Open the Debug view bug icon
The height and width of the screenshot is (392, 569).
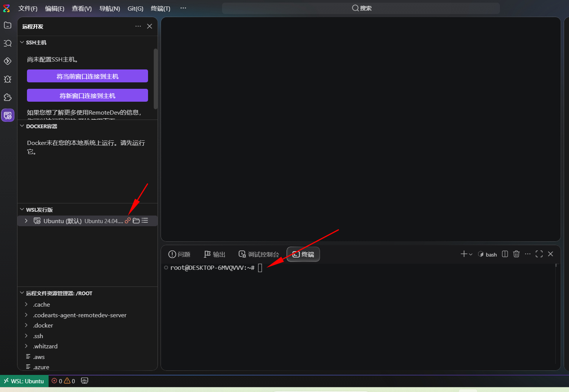click(x=8, y=79)
